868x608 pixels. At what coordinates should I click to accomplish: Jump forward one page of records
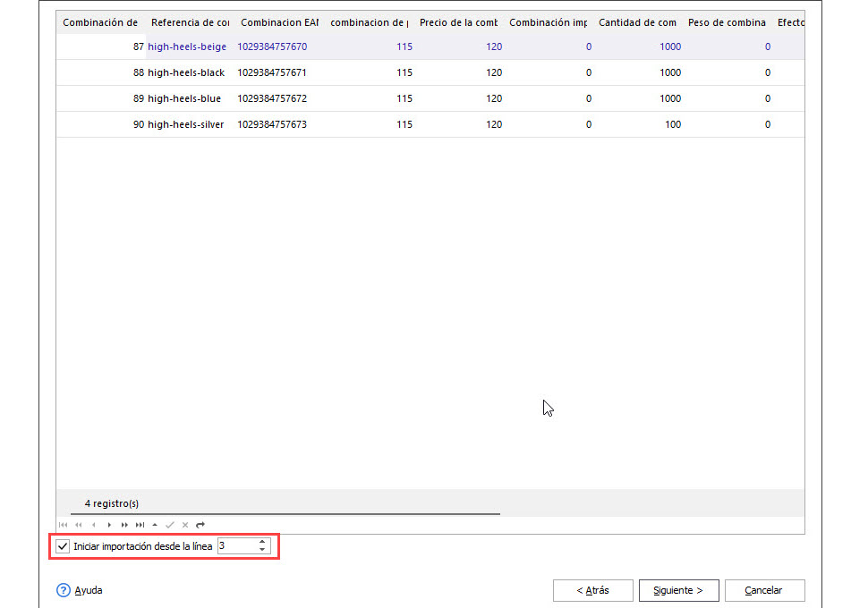coord(124,525)
